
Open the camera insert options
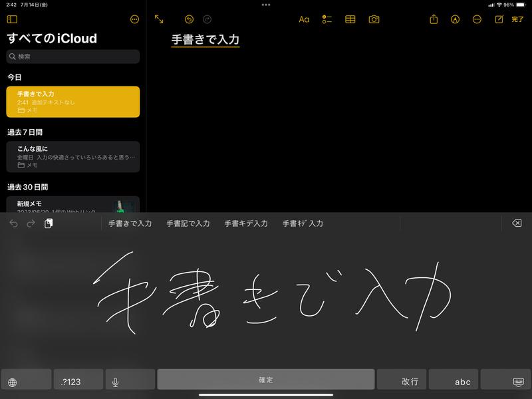pos(376,20)
